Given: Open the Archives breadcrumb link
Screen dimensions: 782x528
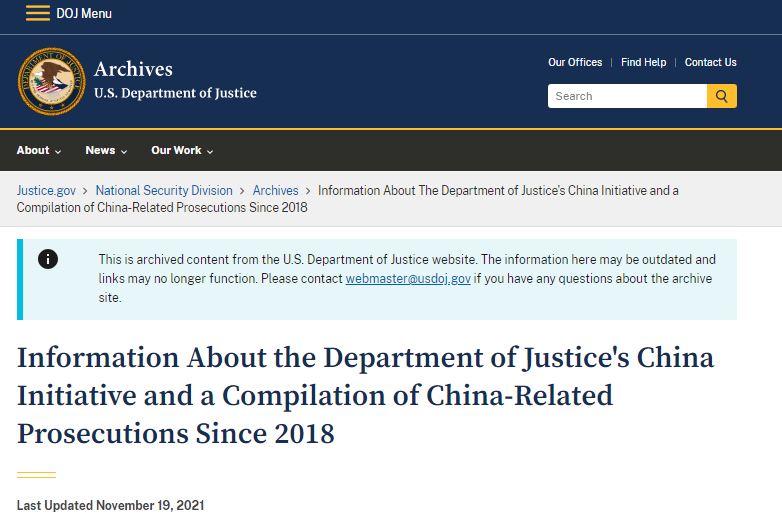Looking at the screenshot, I should [275, 191].
